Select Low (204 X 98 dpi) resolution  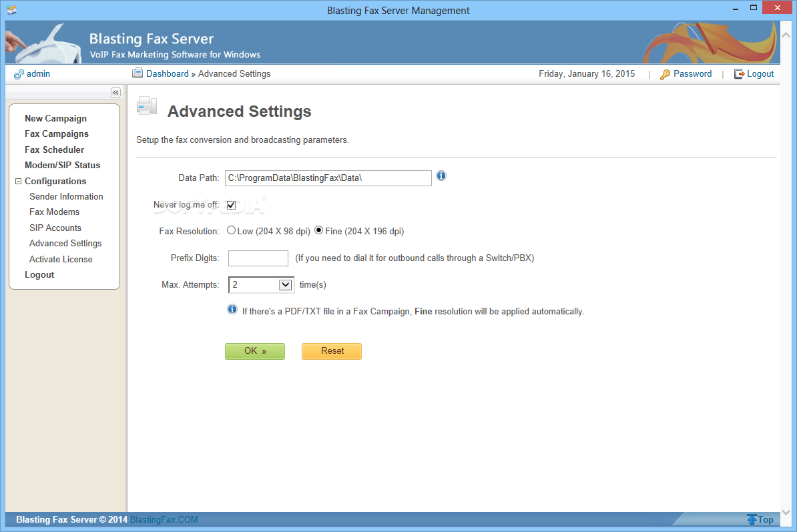(231, 230)
